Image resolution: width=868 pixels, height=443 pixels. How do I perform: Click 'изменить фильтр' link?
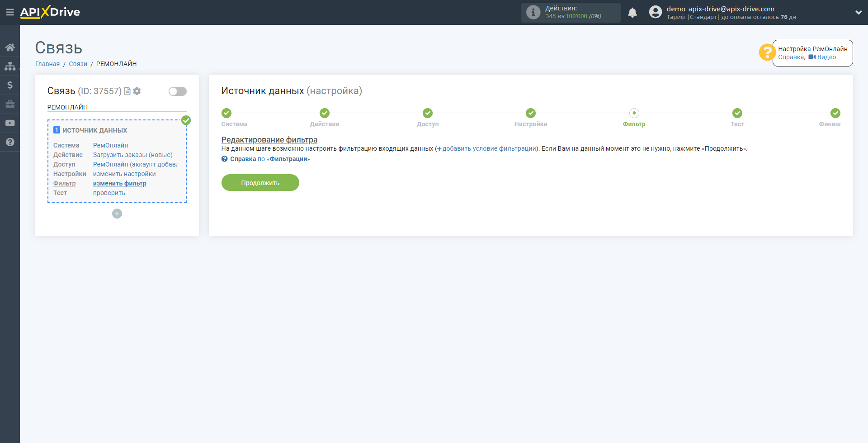coord(120,183)
